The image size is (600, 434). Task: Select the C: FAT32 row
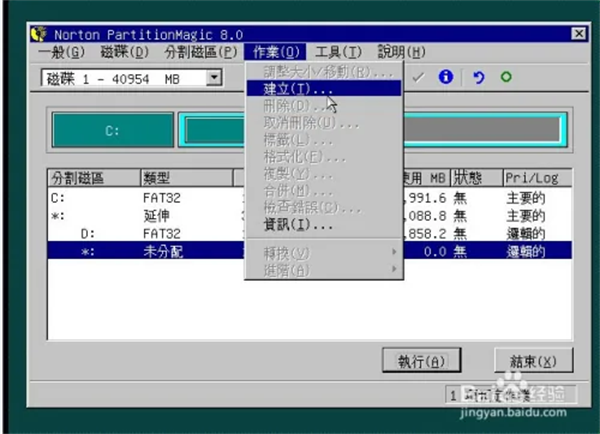tap(309, 198)
